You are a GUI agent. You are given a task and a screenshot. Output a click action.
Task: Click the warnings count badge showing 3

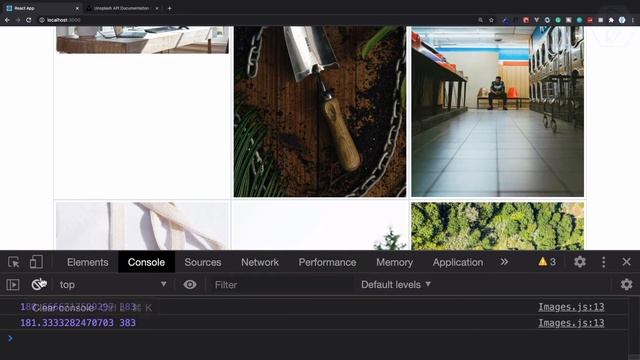547,262
